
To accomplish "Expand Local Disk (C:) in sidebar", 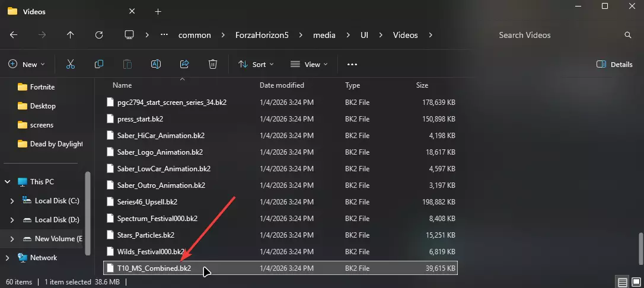I will [x=12, y=201].
